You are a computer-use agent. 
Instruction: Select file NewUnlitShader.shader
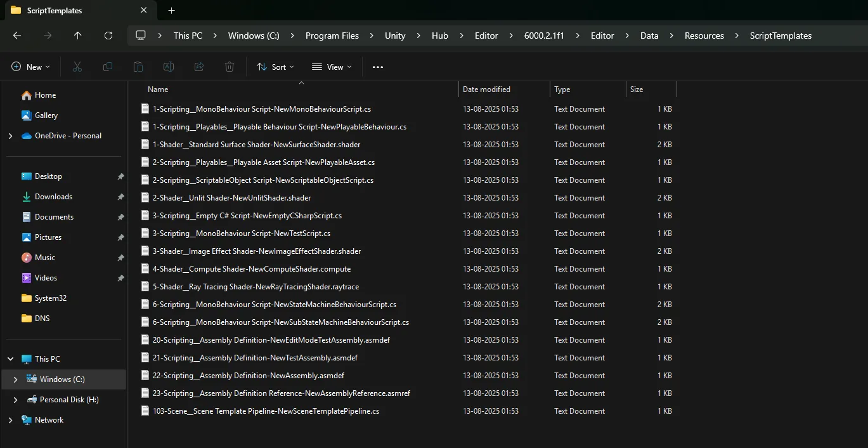[231, 198]
